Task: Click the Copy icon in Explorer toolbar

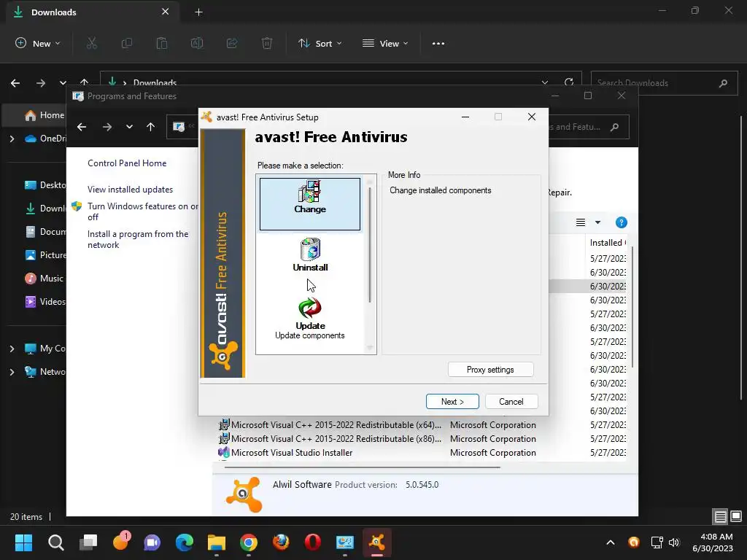Action: pyautogui.click(x=127, y=43)
